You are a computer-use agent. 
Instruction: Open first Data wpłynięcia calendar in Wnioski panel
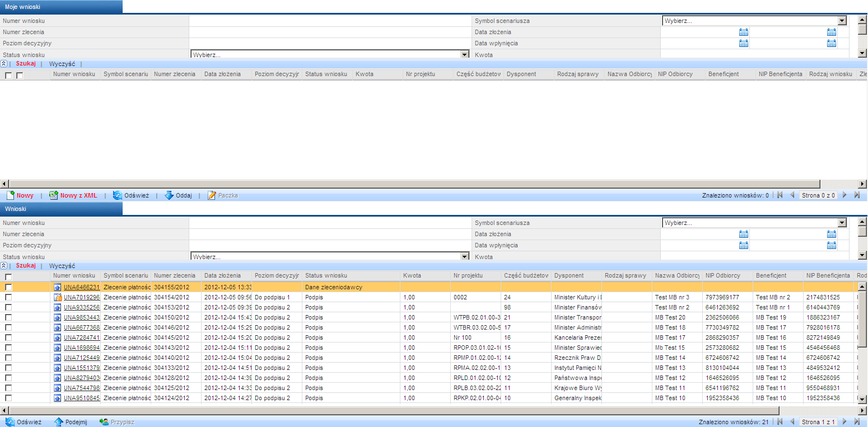(x=744, y=245)
